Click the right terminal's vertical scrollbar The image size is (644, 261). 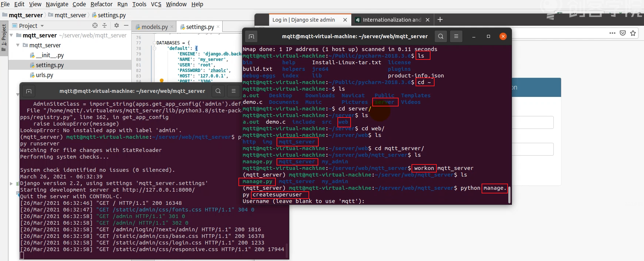tap(509, 195)
